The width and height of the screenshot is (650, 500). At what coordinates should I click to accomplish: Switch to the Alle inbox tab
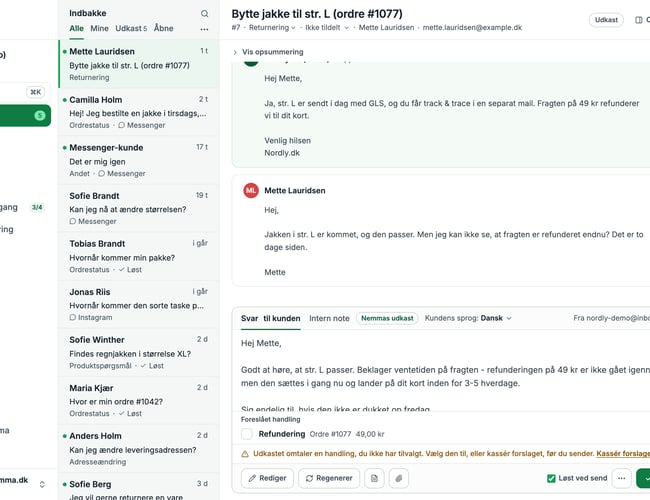[76, 29]
